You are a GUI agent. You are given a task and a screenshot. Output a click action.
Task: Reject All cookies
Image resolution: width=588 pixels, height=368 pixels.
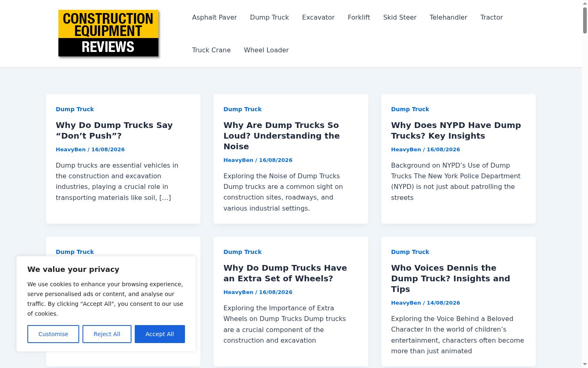point(107,334)
